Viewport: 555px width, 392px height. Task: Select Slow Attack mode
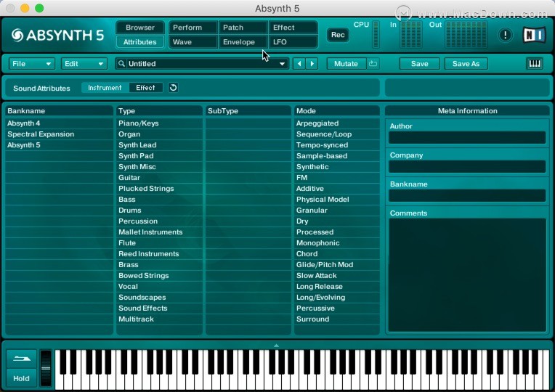337,276
